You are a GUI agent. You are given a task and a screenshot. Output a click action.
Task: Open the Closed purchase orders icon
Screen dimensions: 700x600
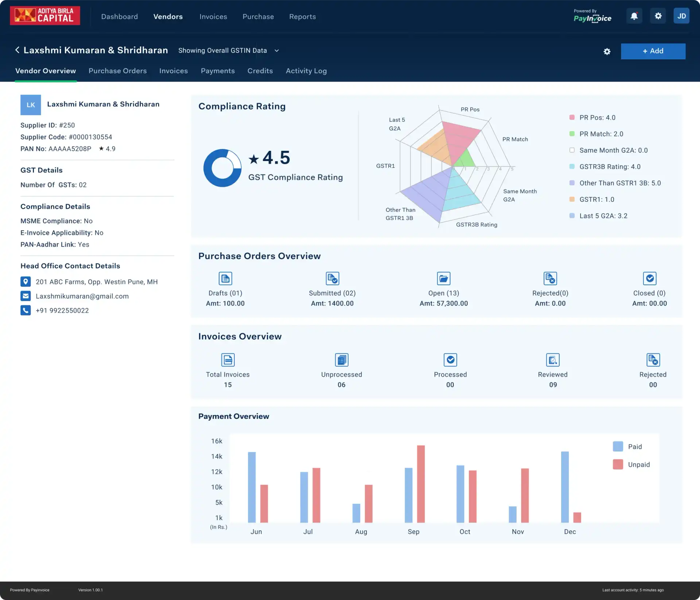point(650,278)
